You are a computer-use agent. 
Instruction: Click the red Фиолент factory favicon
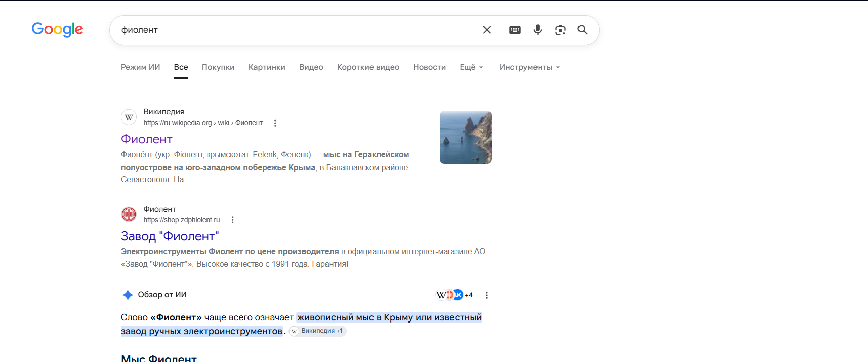click(129, 214)
